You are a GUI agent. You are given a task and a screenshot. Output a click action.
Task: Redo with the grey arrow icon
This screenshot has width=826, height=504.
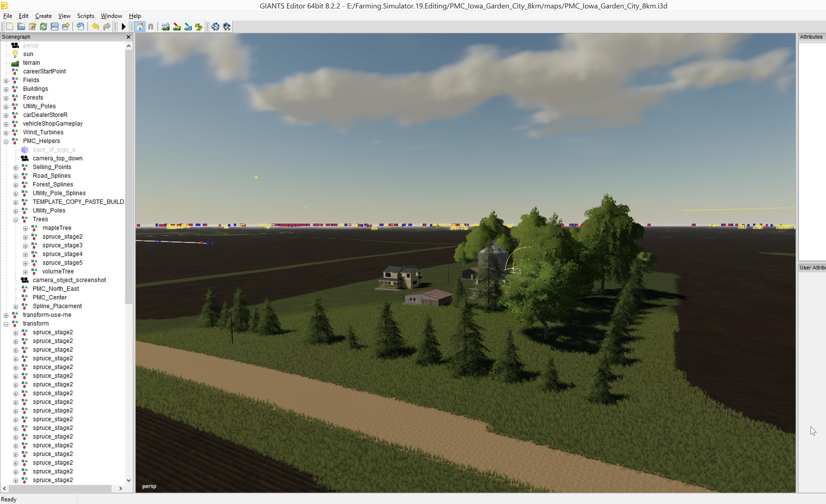click(x=107, y=27)
